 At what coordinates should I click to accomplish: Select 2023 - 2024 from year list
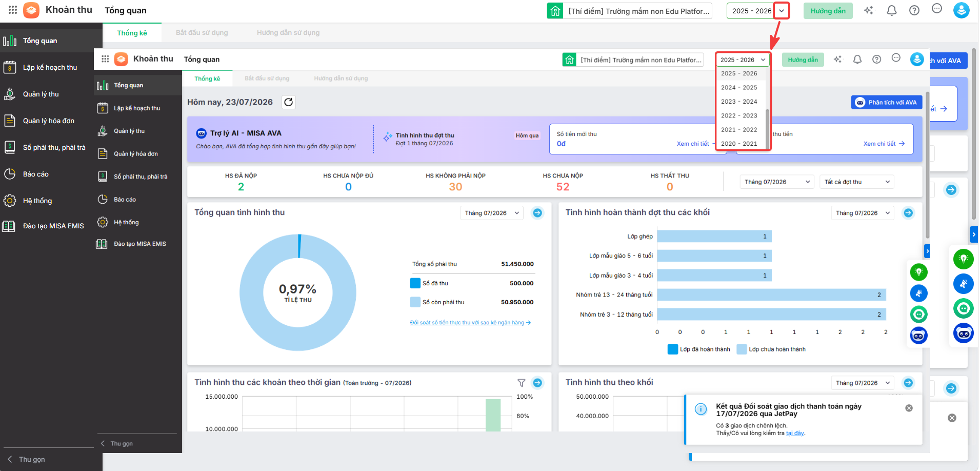point(739,102)
